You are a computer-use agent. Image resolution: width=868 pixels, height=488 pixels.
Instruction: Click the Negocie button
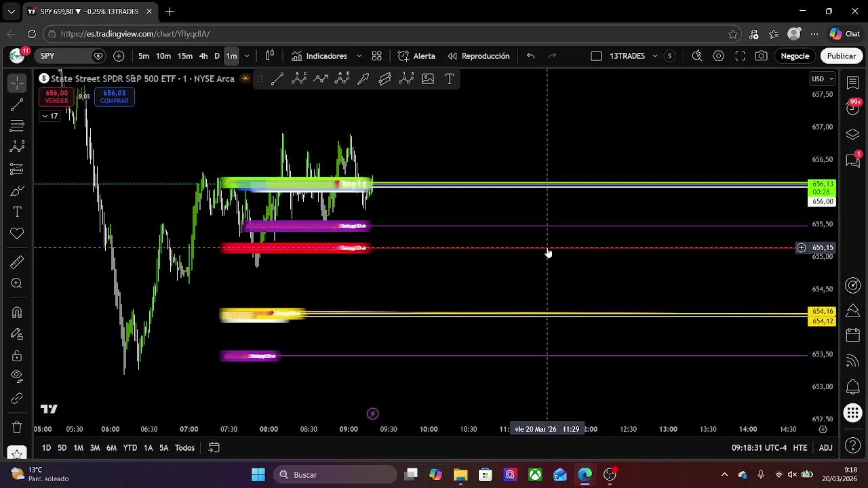pyautogui.click(x=795, y=56)
